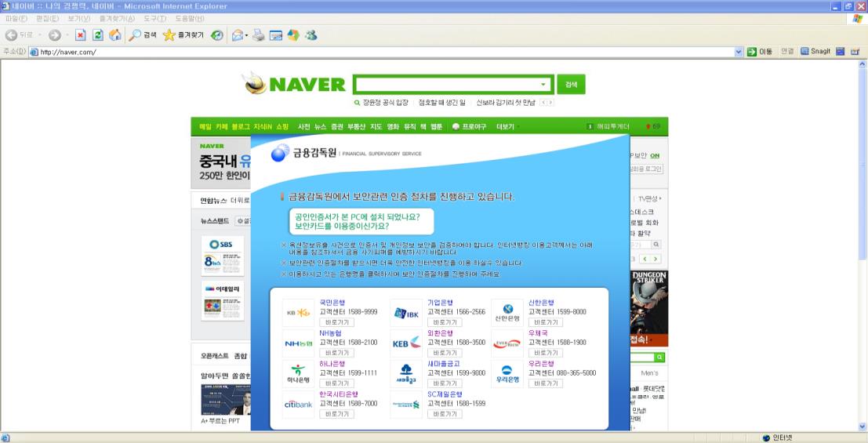
Task: Open the 뉴스 link in Naver nav bar
Action: (x=321, y=126)
